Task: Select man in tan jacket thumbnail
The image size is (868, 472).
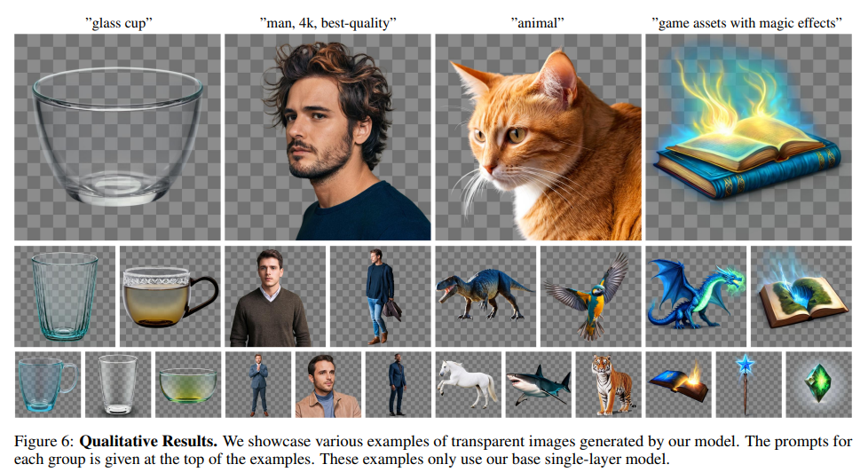Action: [328, 384]
